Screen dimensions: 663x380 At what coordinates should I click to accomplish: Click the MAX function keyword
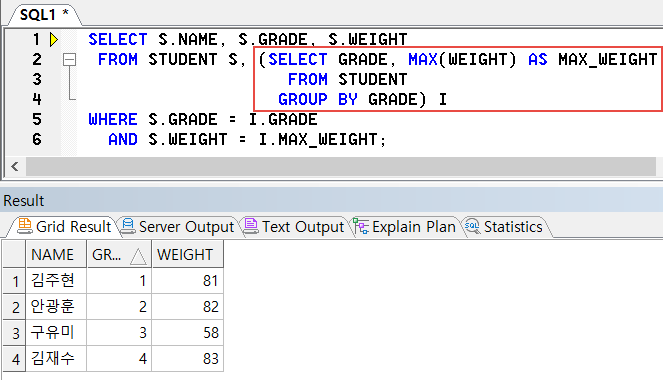click(423, 60)
